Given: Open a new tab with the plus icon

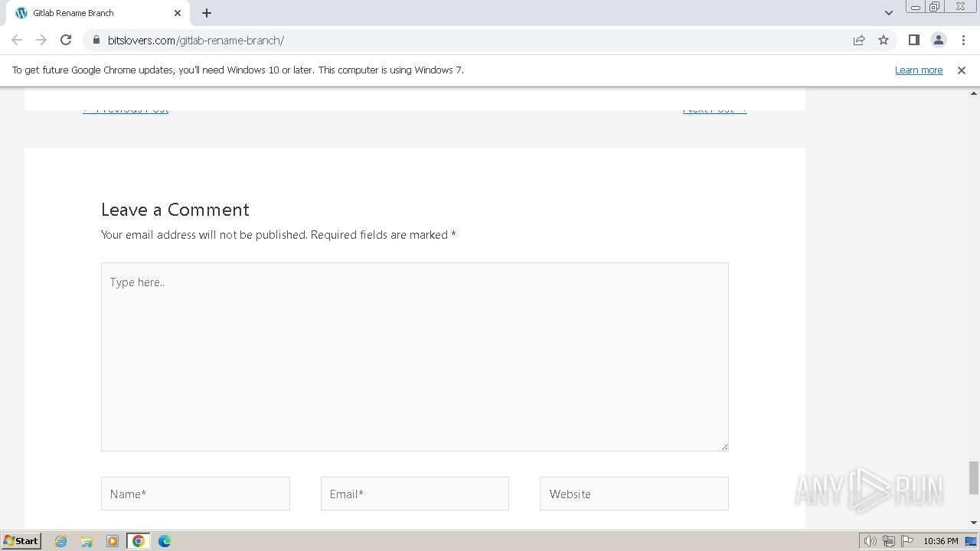Looking at the screenshot, I should (207, 13).
